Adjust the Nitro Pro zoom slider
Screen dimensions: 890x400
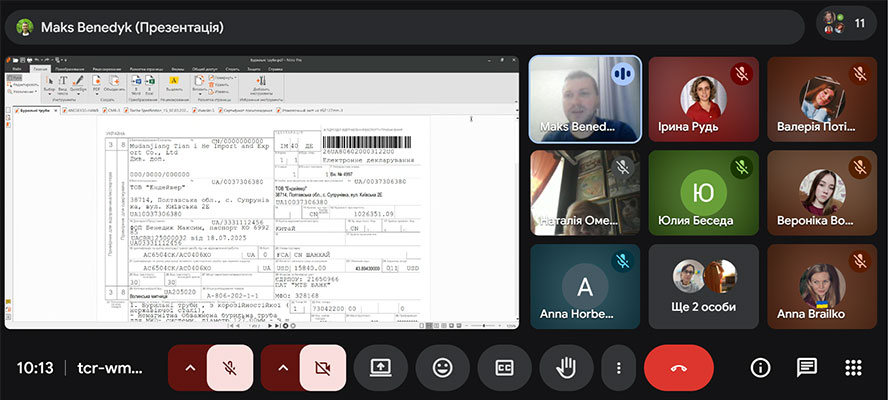484,326
